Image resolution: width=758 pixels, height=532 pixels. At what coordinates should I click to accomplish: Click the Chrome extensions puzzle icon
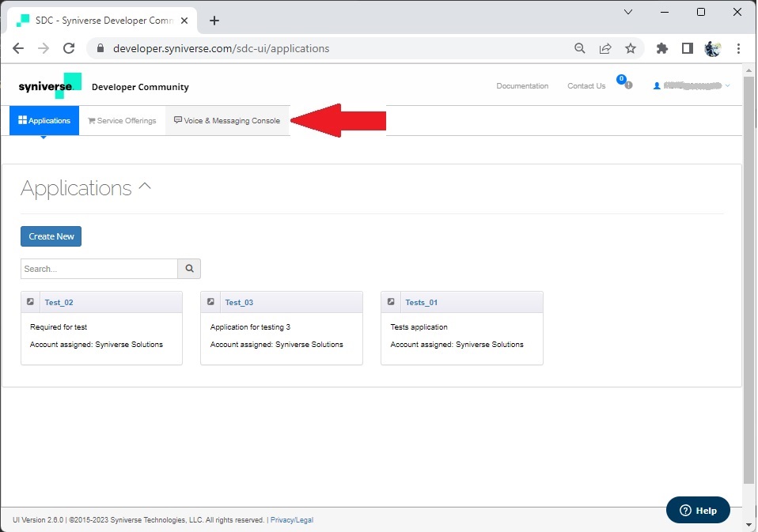(x=661, y=48)
